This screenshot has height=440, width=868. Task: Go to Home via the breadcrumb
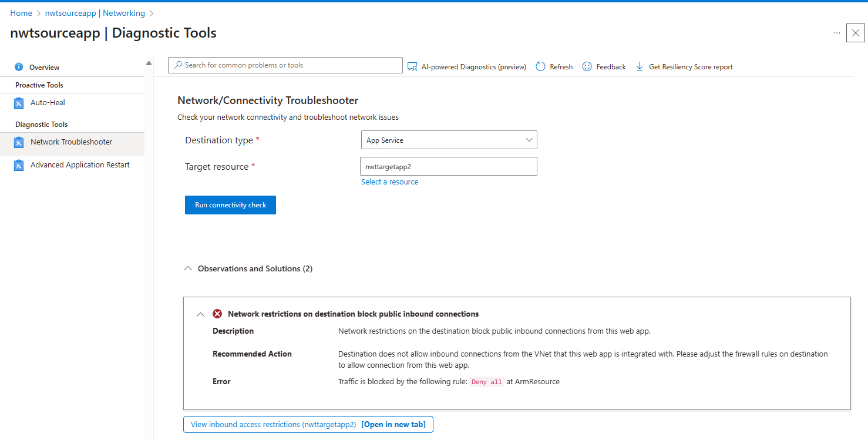tap(21, 12)
